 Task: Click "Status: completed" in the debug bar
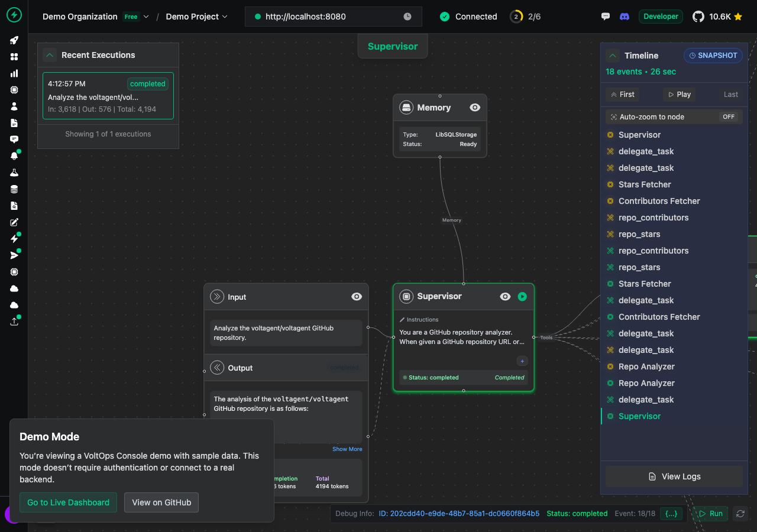(x=577, y=514)
